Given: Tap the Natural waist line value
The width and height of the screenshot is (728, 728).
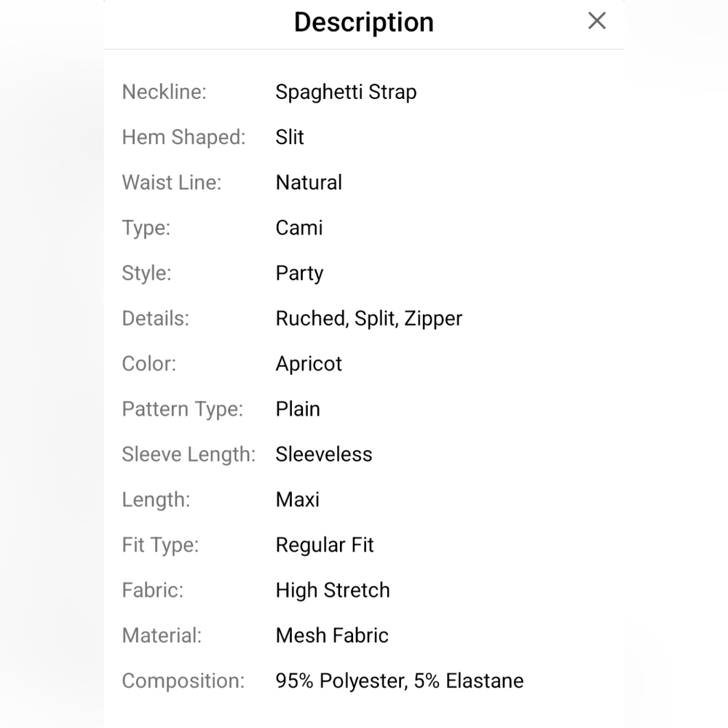Looking at the screenshot, I should pos(309,183).
